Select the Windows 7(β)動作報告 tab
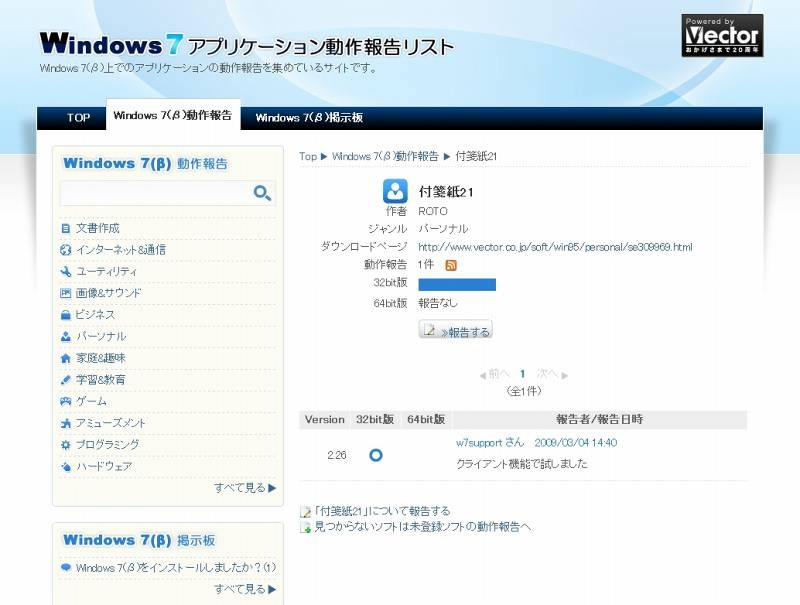This screenshot has width=800, height=605. click(x=173, y=115)
